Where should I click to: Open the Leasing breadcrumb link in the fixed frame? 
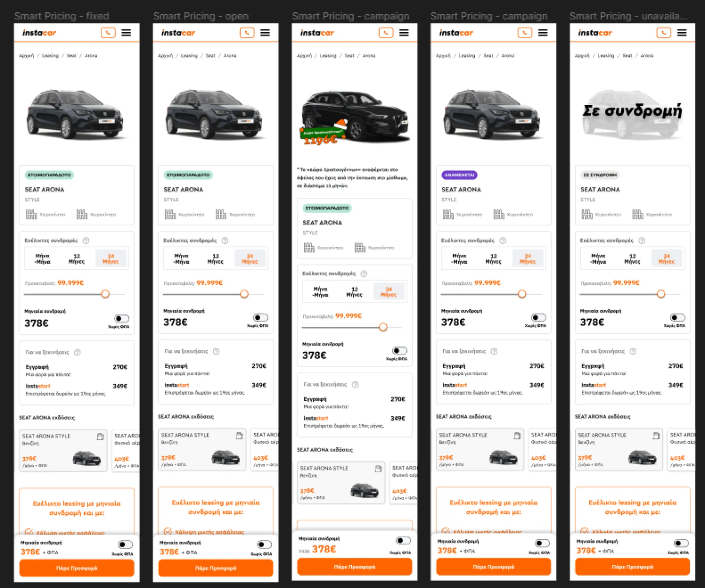(50, 56)
